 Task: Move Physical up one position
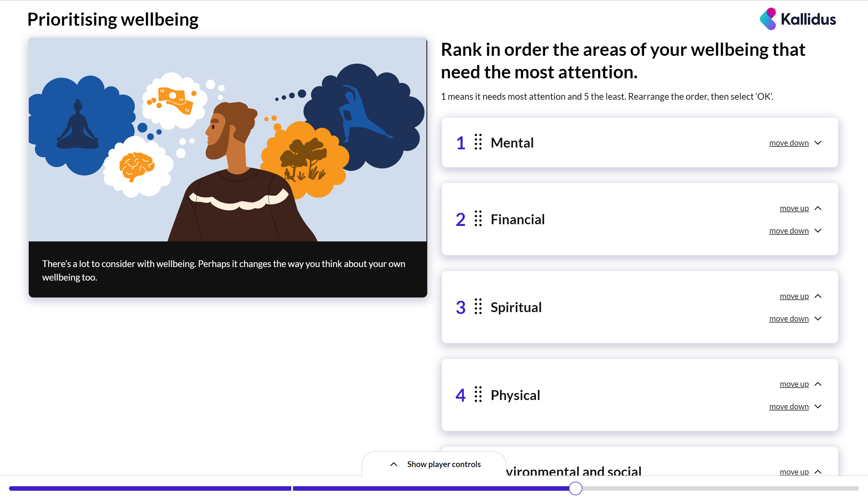point(794,384)
